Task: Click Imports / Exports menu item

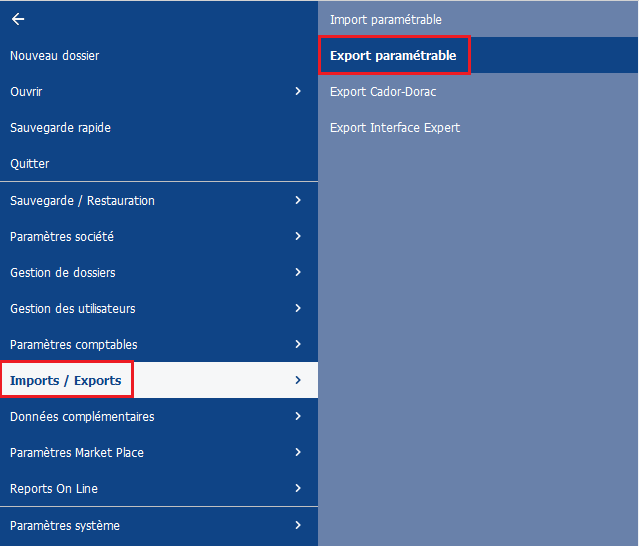Action: (66, 381)
